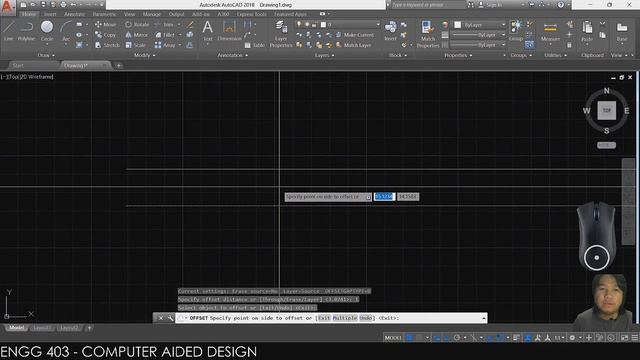The height and width of the screenshot is (360, 640).
Task: Click the Stretch tool
Action: click(107, 45)
